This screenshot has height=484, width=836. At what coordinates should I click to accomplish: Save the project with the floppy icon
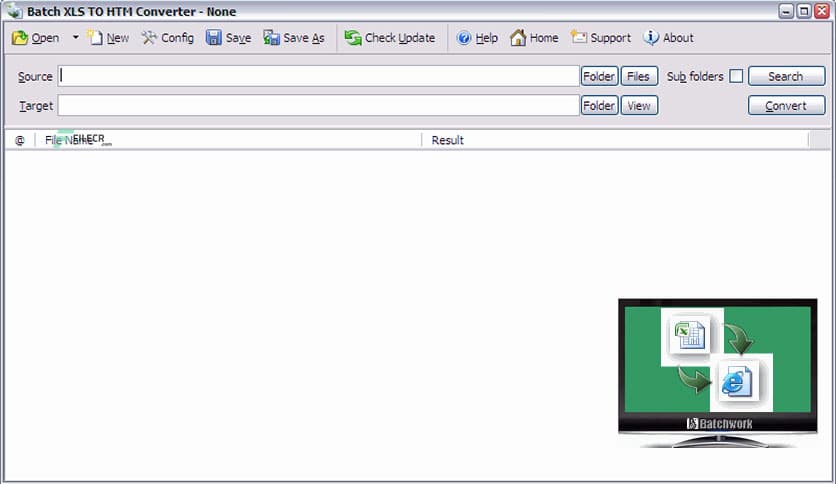coord(228,38)
